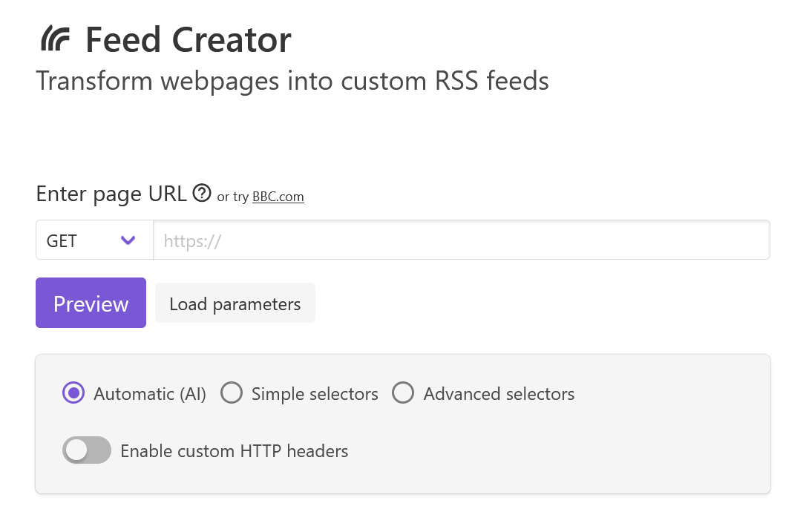
Task: Pick the Advanced selectors radio circle
Action: tap(403, 393)
